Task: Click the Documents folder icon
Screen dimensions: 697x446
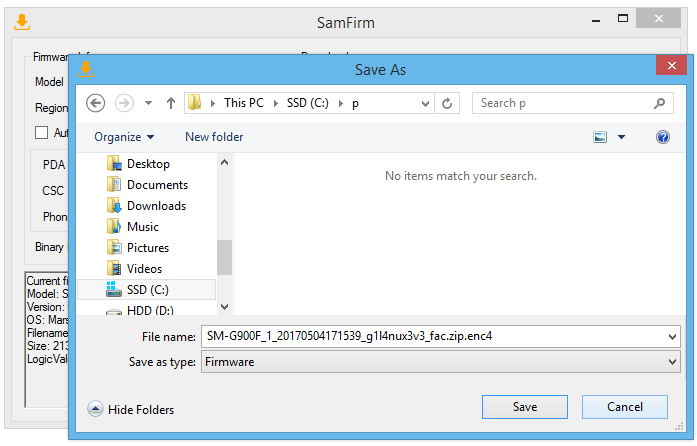Action: click(x=114, y=184)
